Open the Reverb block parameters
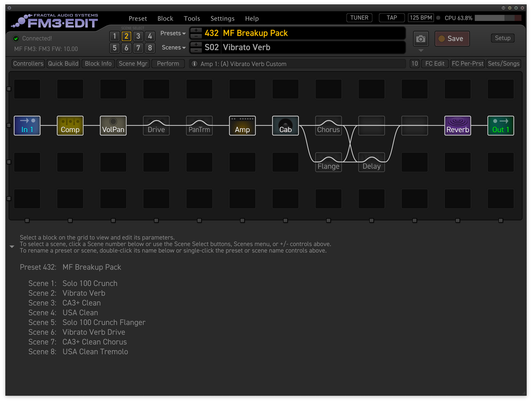Viewport: 532px width, 402px height. click(458, 126)
